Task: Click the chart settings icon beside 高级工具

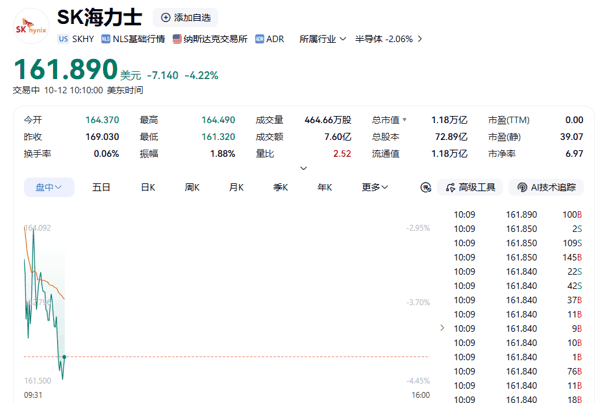Action: click(426, 187)
